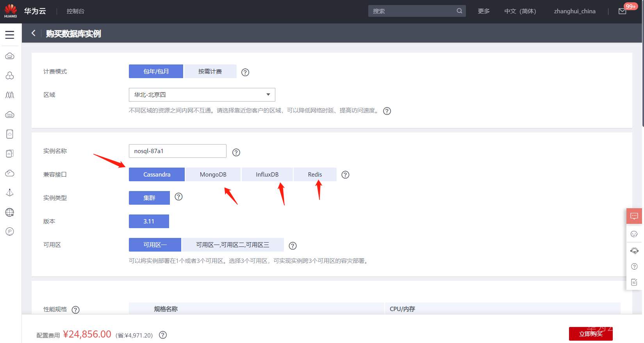Open the red chat feedback widget
This screenshot has height=343, width=644.
pos(634,216)
